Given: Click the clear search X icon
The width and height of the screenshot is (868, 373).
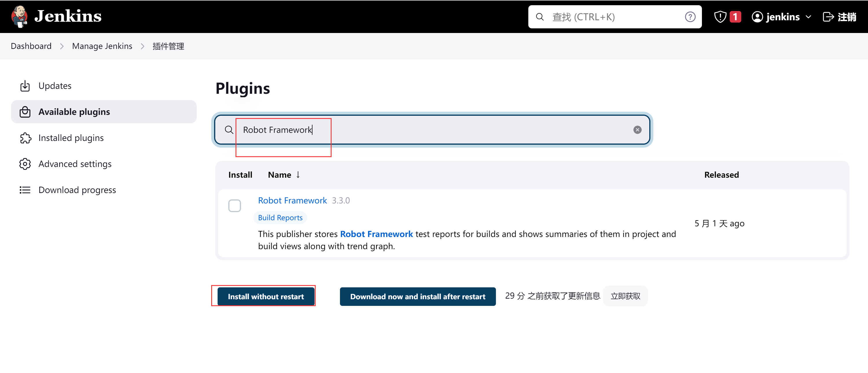Looking at the screenshot, I should point(637,130).
